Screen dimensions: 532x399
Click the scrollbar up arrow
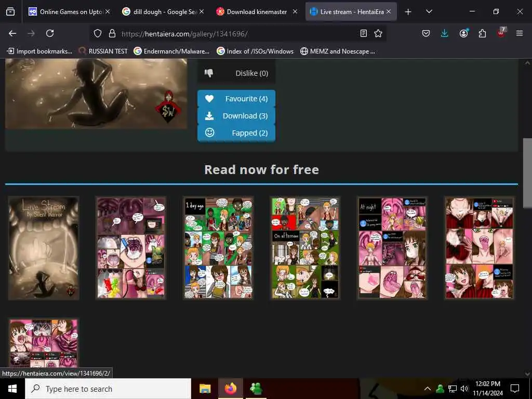pos(527,63)
